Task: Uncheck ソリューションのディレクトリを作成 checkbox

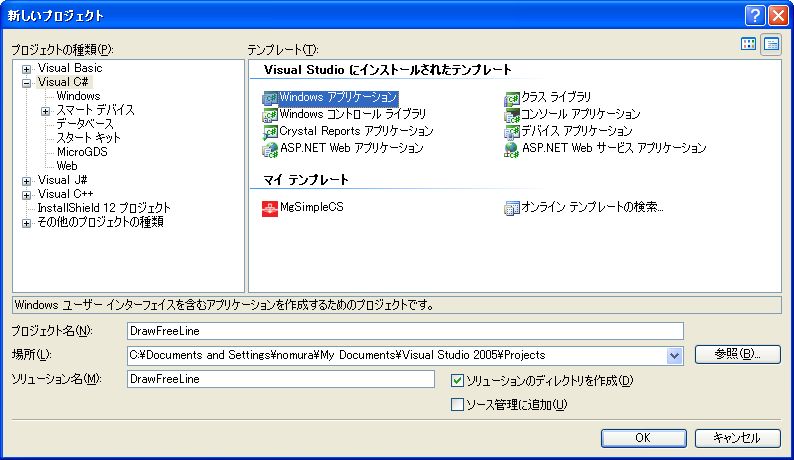Action: [x=458, y=380]
